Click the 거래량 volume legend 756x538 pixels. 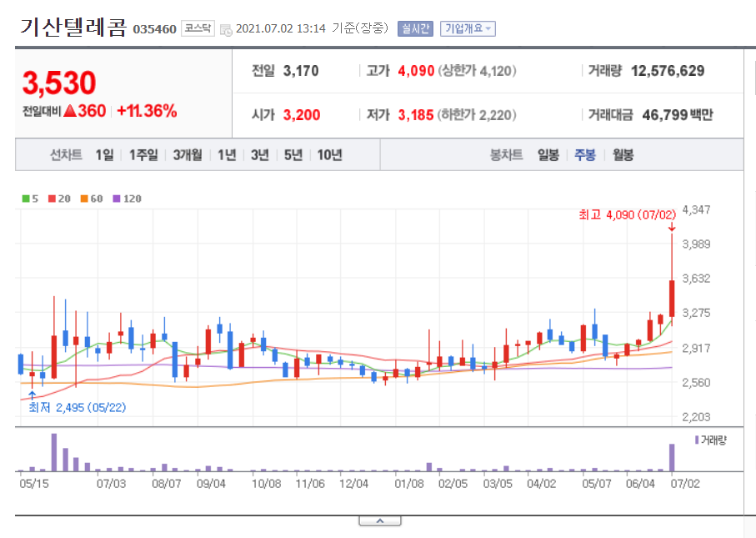pos(710,440)
